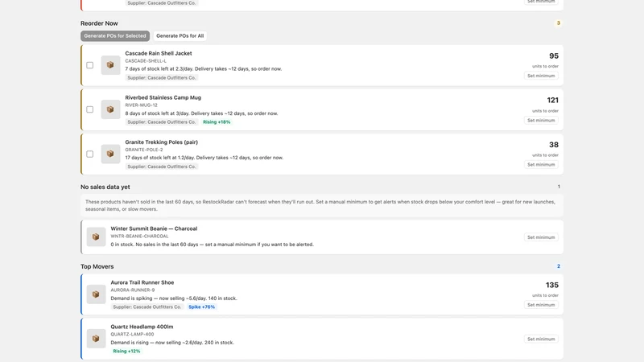Click the Cascade Rain Shell Jacket box icon
Screen dimensions: 644x362
coord(110,65)
